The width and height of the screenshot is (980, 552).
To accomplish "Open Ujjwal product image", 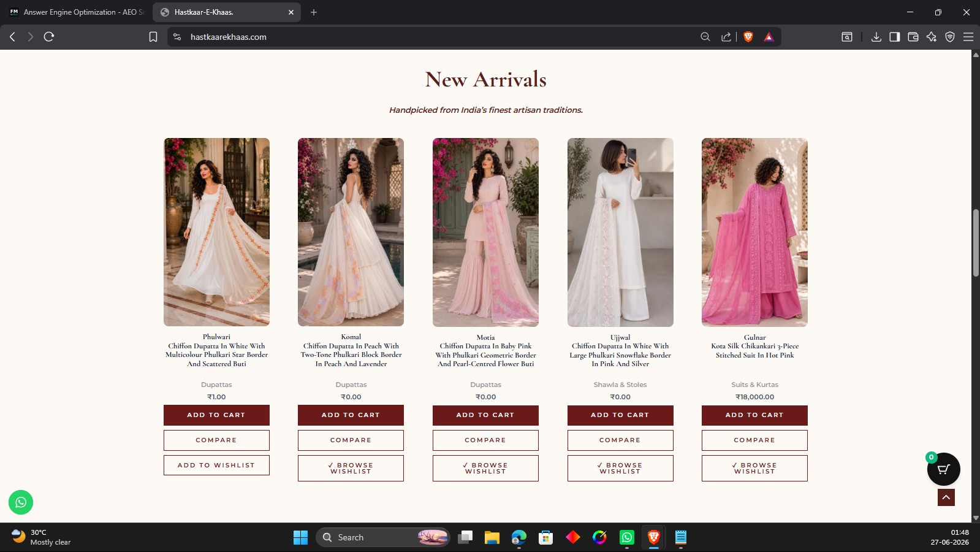I will [620, 232].
